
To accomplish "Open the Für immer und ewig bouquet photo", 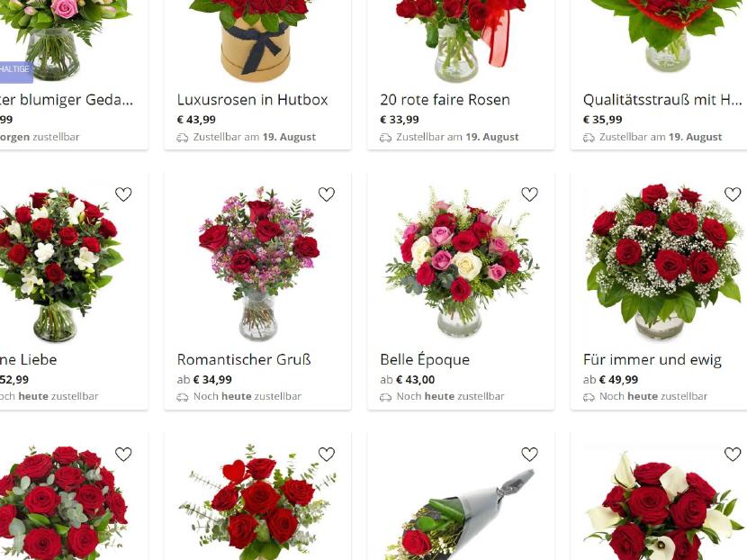I will [663, 261].
